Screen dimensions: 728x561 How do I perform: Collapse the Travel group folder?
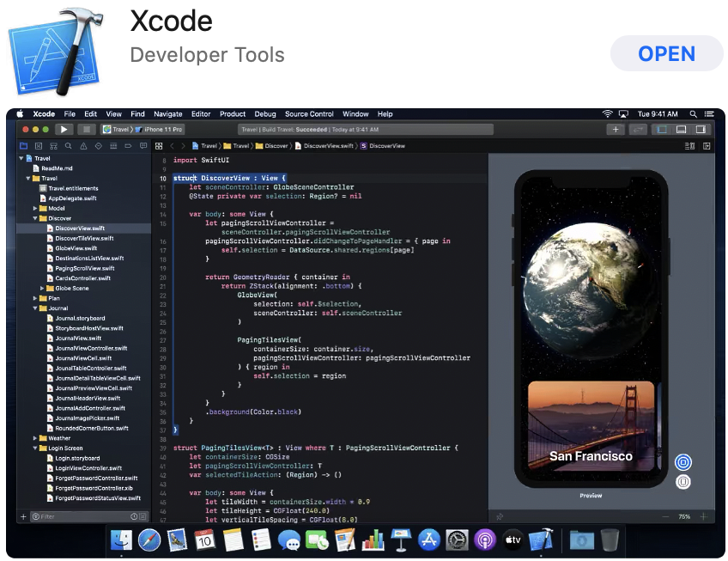pyautogui.click(x=28, y=179)
